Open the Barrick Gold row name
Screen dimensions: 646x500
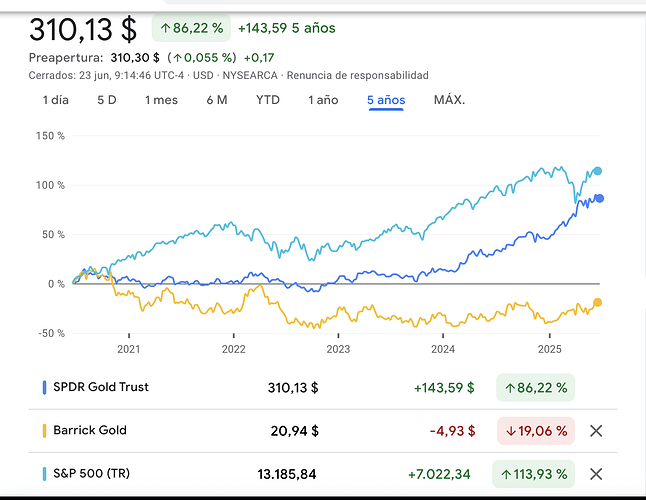pyautogui.click(x=90, y=430)
